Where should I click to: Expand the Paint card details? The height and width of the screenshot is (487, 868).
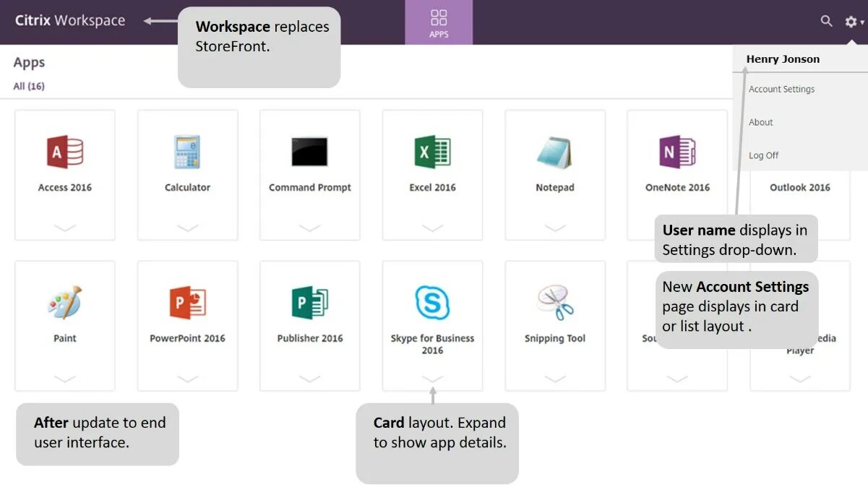coord(65,379)
